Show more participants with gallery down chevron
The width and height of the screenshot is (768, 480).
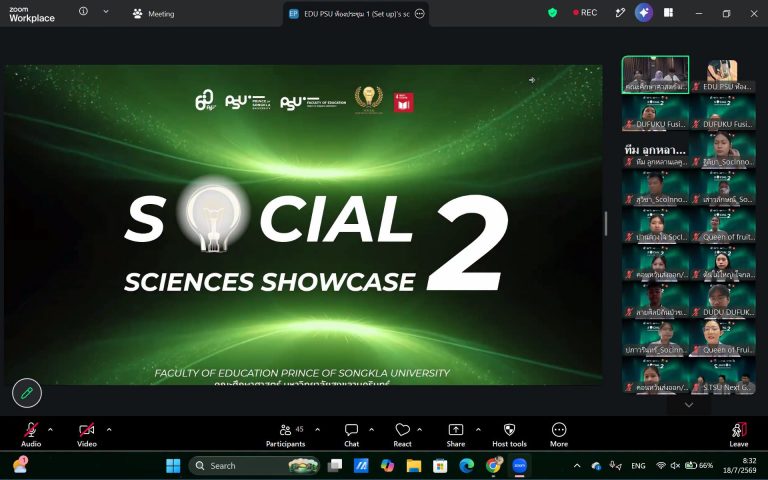[x=689, y=405]
